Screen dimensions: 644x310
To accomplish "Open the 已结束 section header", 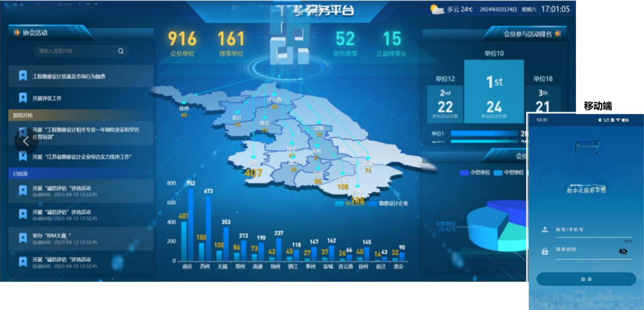I will pyautogui.click(x=81, y=173).
